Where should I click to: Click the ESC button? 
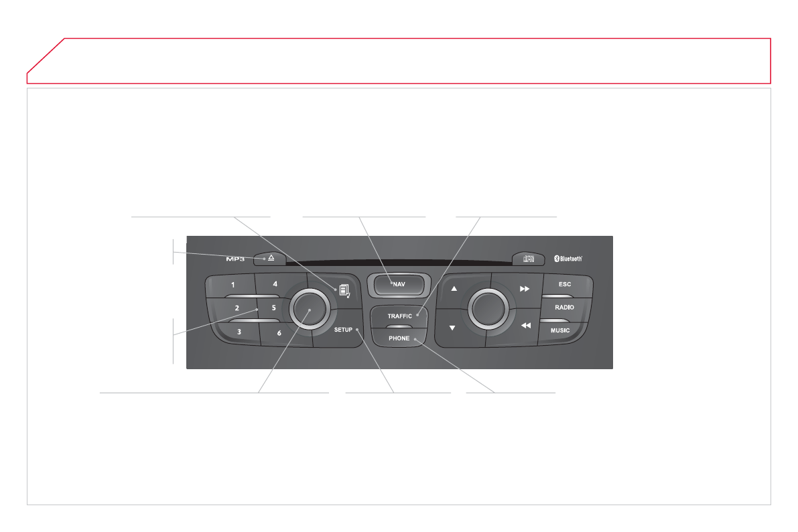click(566, 285)
